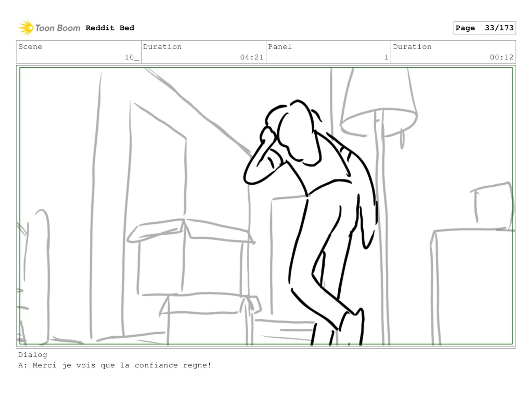Click the "Dialog" label
This screenshot has height=412, width=532.
click(x=33, y=355)
